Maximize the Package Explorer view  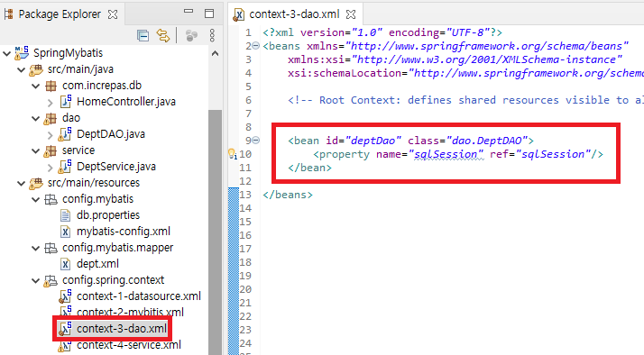tap(209, 14)
